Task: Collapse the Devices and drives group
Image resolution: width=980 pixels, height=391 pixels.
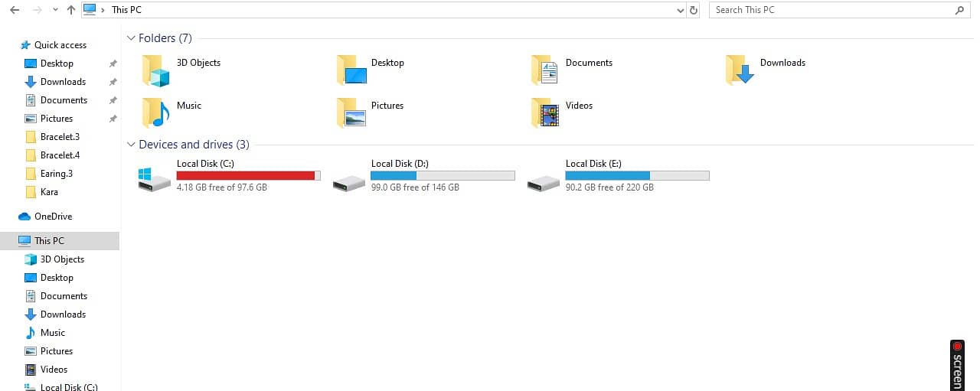Action: pos(131,145)
